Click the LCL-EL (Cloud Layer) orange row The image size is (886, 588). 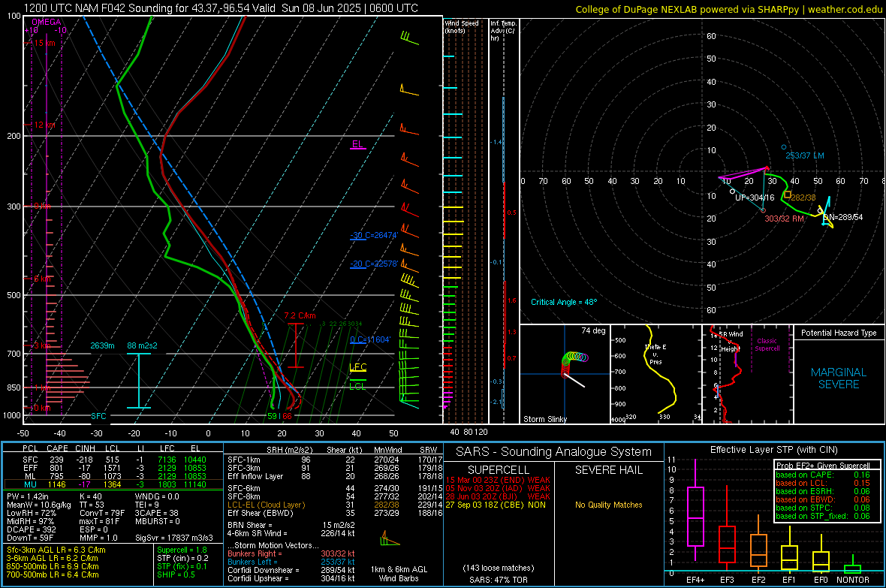tap(335, 505)
